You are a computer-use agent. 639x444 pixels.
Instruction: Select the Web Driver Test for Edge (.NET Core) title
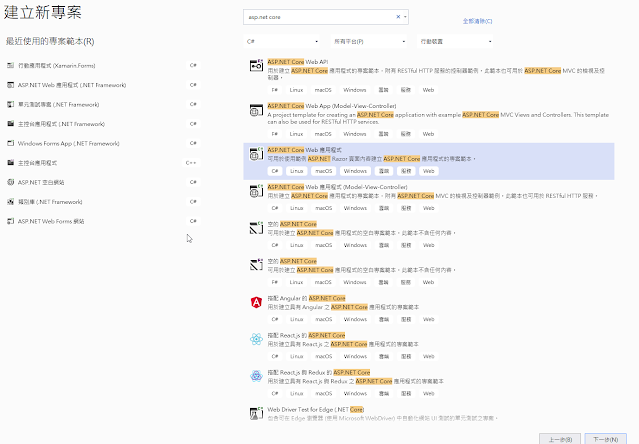[316, 409]
